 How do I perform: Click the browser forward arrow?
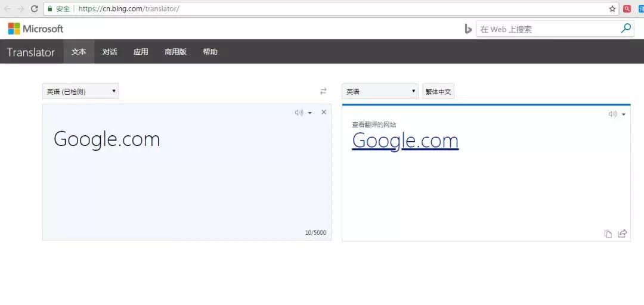click(x=21, y=8)
